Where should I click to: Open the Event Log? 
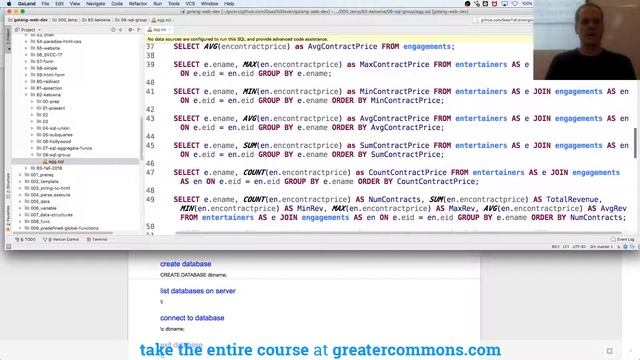coord(622,240)
